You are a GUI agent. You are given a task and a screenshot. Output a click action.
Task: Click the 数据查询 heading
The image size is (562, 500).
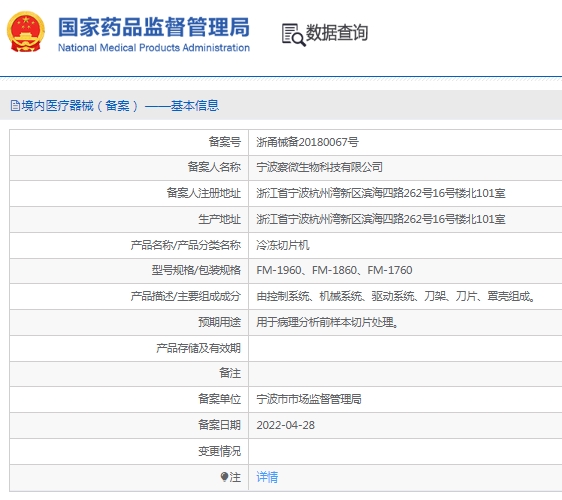pos(337,33)
